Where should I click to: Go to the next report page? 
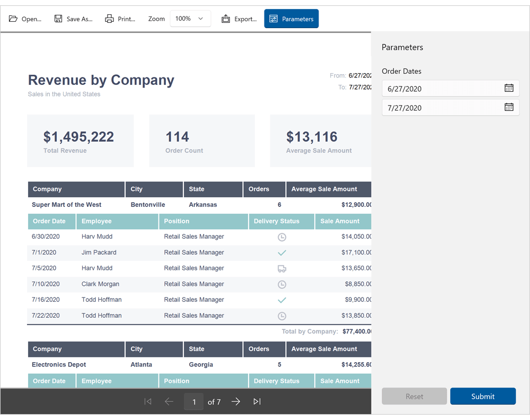point(235,401)
